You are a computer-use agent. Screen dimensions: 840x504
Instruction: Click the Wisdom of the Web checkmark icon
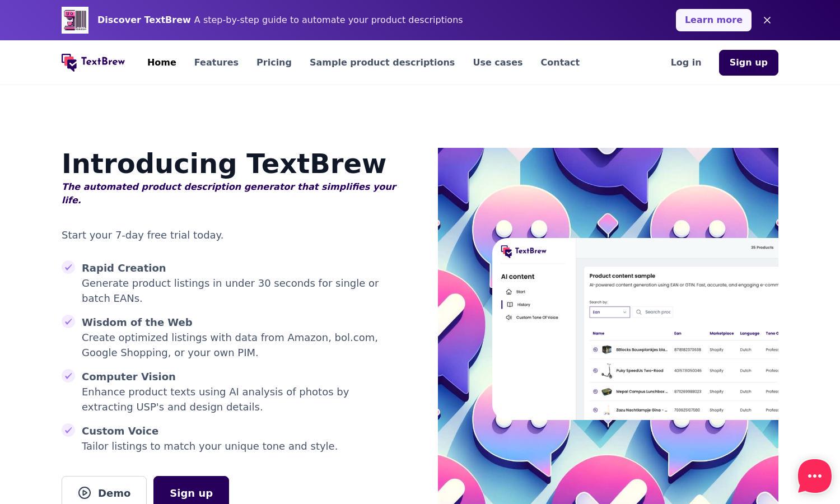tap(68, 321)
